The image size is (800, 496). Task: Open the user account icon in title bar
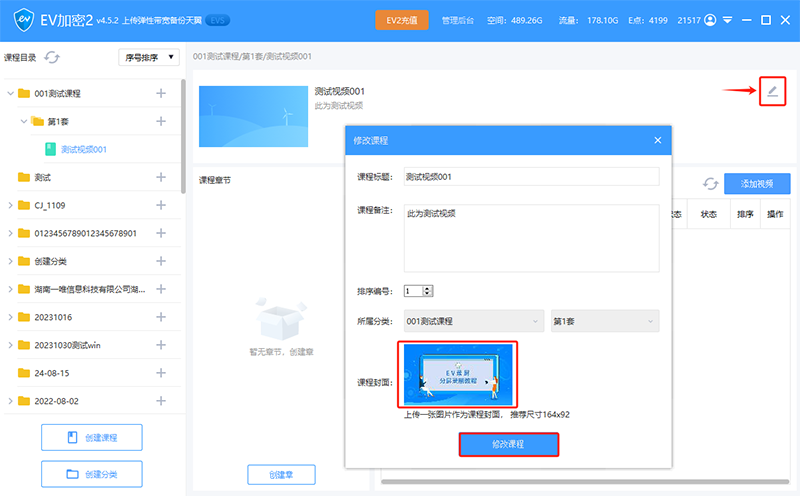coord(710,20)
